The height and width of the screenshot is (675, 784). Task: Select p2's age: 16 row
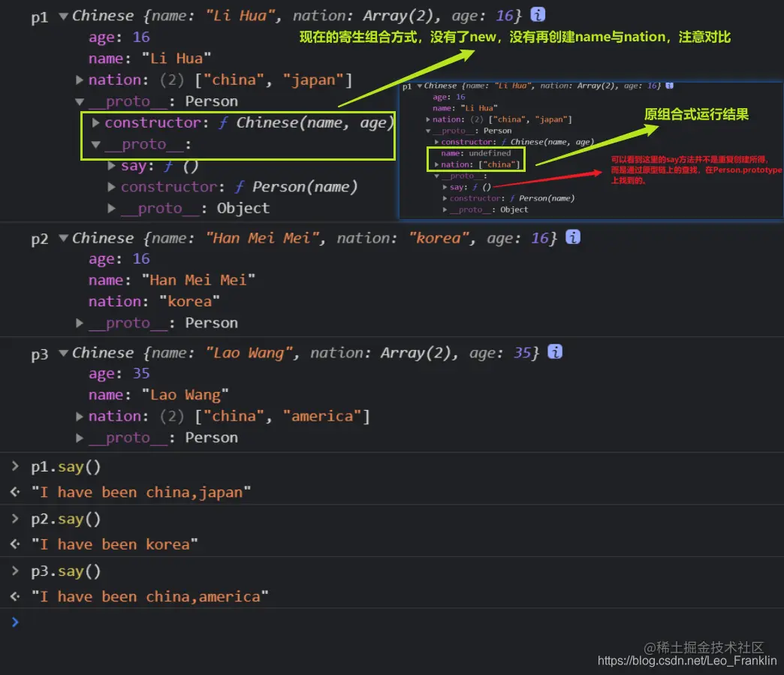tap(119, 259)
